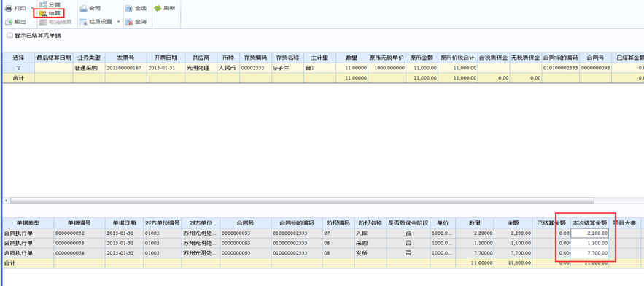The width and height of the screenshot is (644, 286).
Task: Click the 取消结算 cancel settlement icon
Action: pos(43,22)
